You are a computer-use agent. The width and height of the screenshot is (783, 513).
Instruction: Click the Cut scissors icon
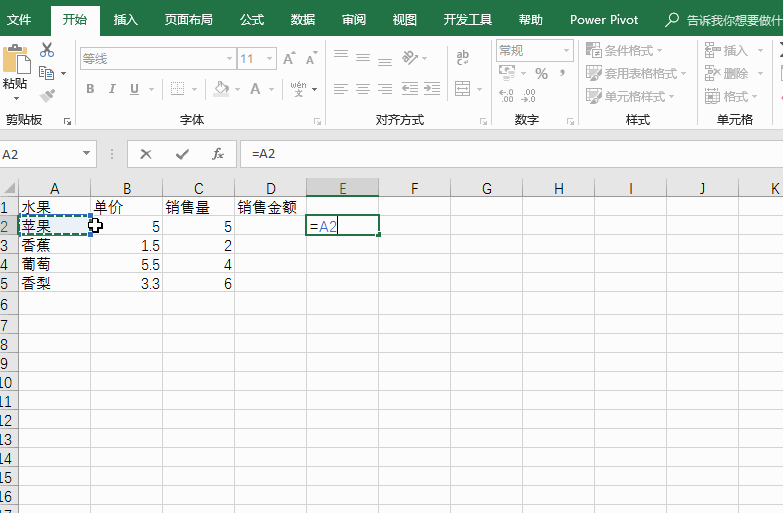(47, 50)
